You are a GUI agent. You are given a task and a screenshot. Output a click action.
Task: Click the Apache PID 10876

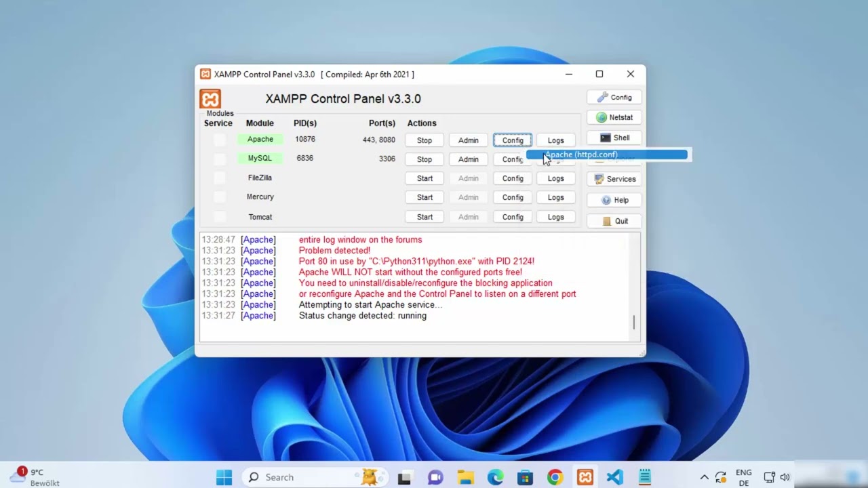pos(305,139)
